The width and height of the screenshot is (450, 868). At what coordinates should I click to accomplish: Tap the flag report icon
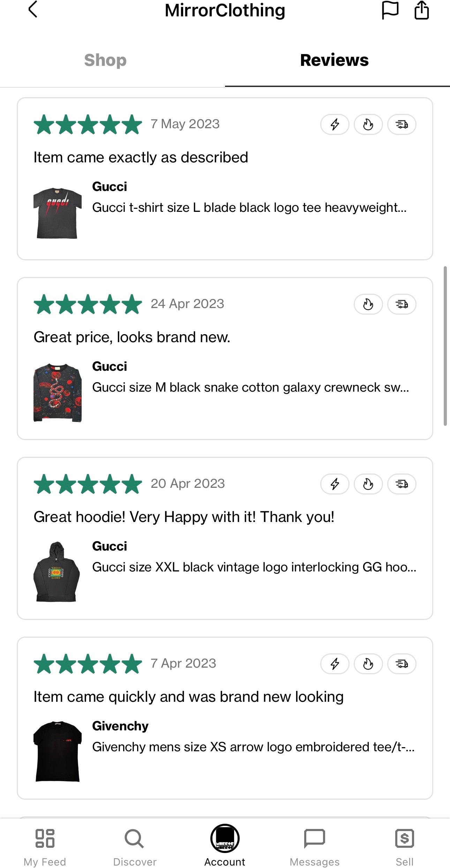tap(390, 10)
